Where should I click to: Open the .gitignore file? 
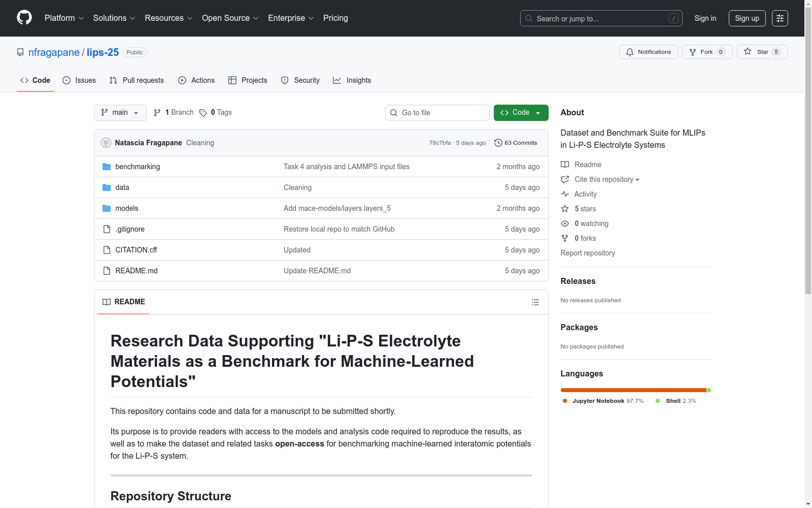[130, 229]
